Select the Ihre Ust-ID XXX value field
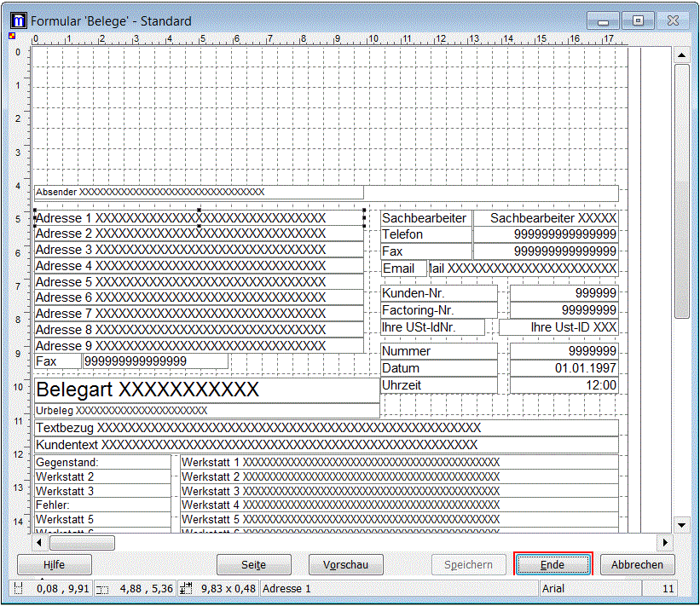Screen dimensions: 700x606 tap(559, 327)
